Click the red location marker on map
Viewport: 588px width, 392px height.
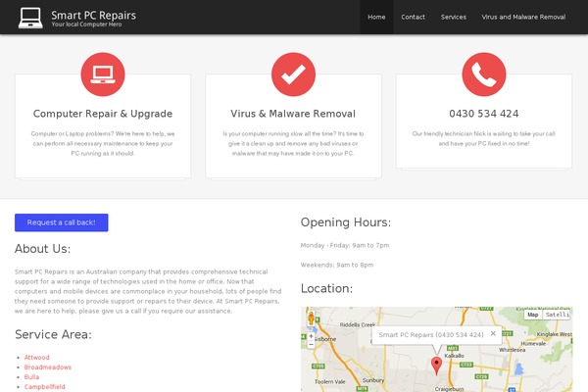tap(436, 366)
